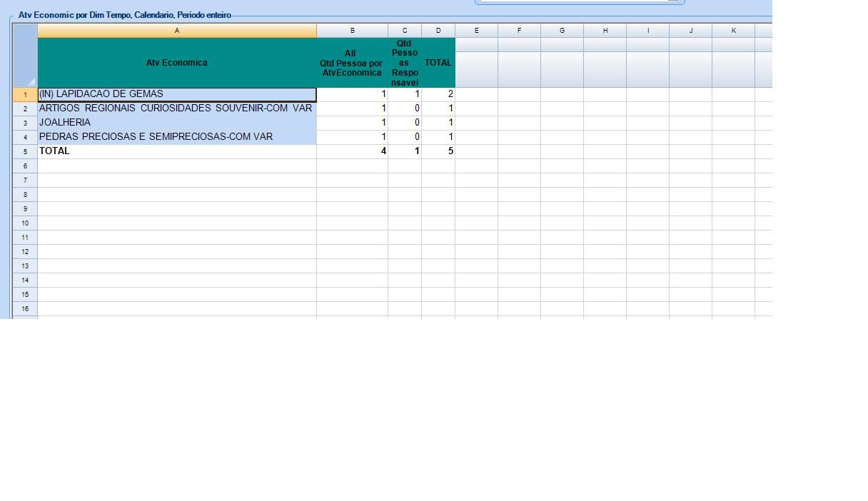The width and height of the screenshot is (868, 501).
Task: Click ARTIGOS REGIONAIS row's column C zero
Action: point(405,108)
